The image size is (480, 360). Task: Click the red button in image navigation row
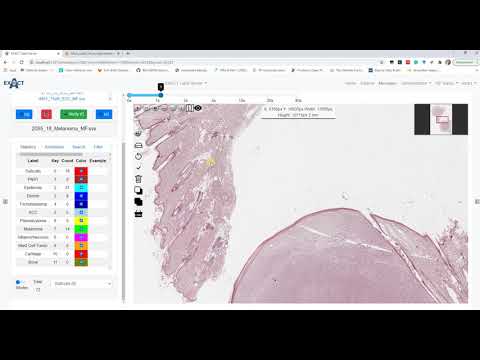[46, 114]
